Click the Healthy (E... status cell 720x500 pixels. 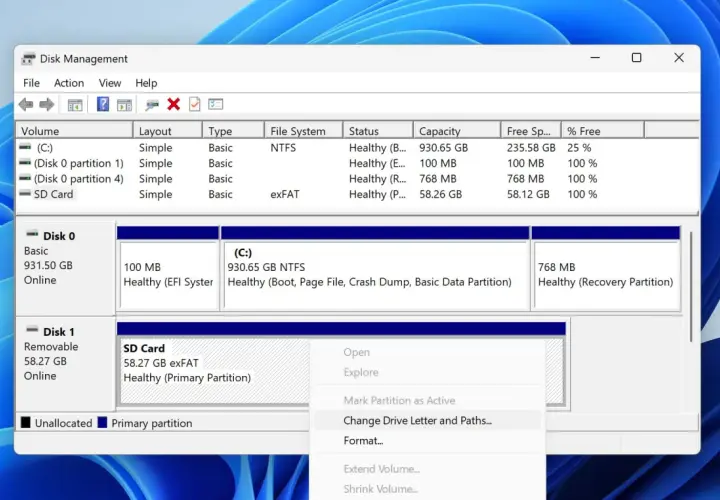click(377, 163)
